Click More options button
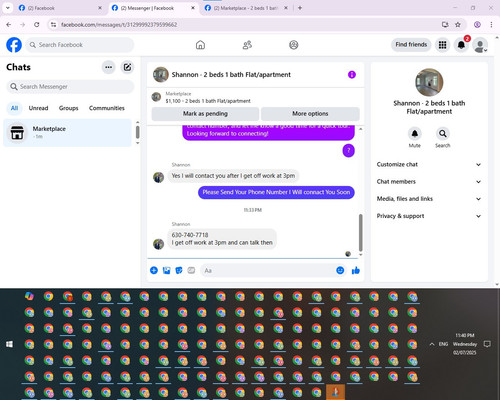The height and width of the screenshot is (400, 500). (x=310, y=114)
